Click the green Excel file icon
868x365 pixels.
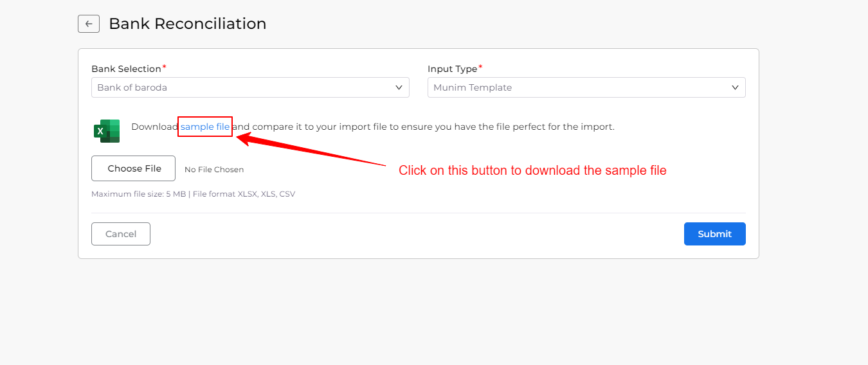(106, 130)
